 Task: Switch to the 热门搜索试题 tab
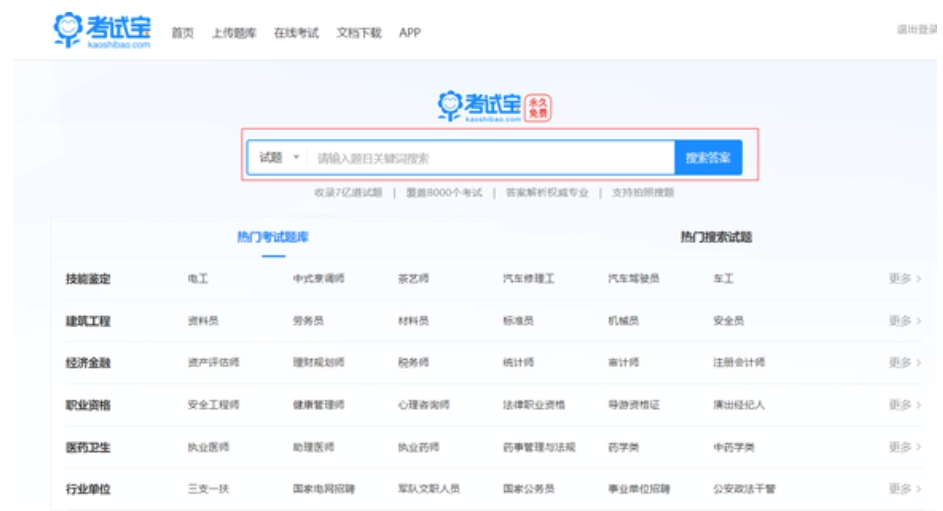pyautogui.click(x=716, y=237)
